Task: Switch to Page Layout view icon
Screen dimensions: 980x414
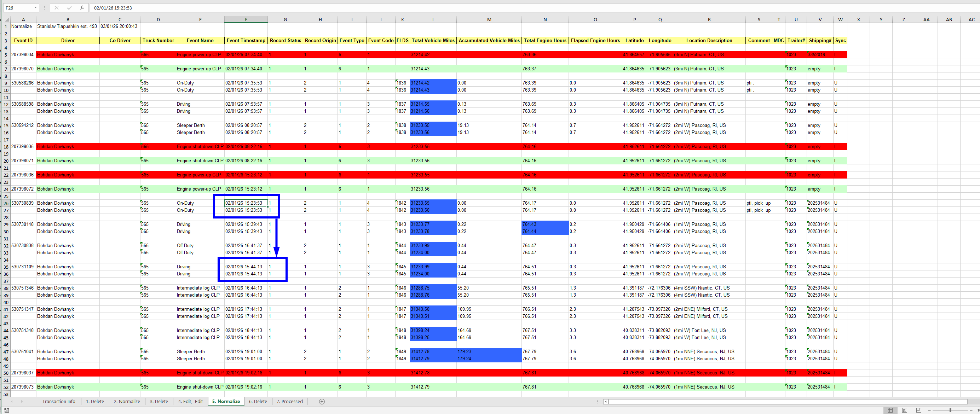Action: click(x=904, y=410)
